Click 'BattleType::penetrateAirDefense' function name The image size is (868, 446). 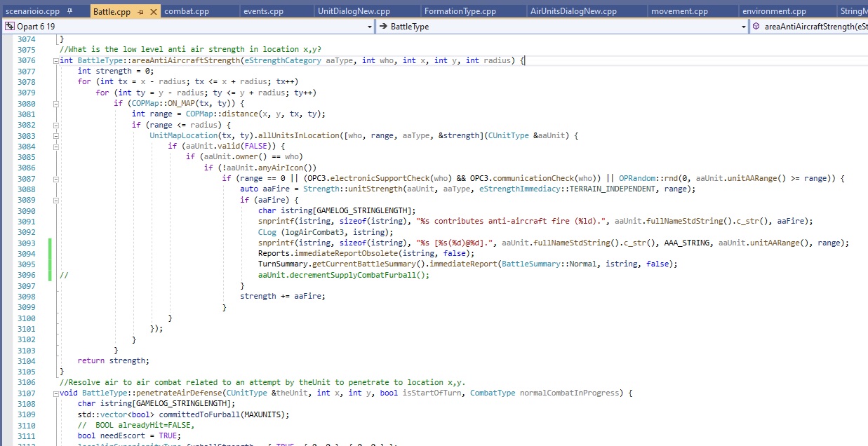[x=151, y=393]
